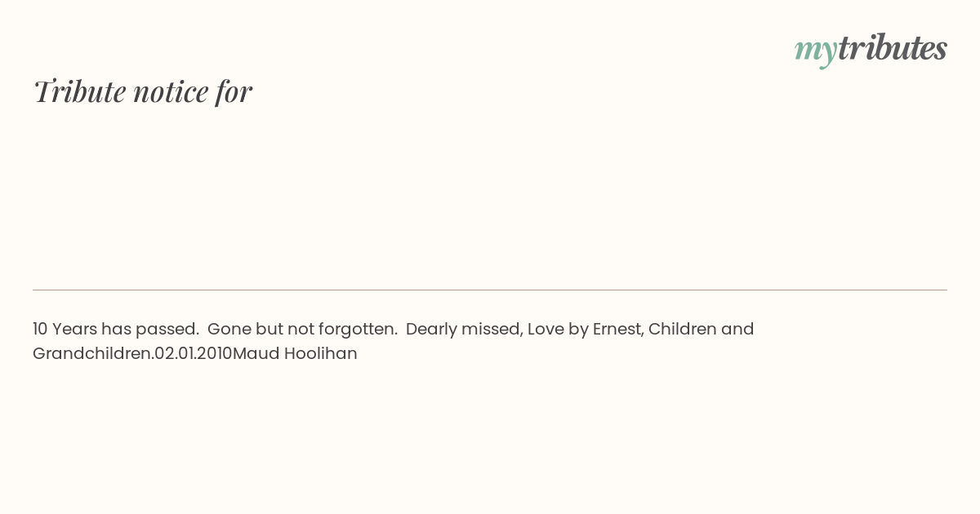Click the phrase "10 Years has passed"
This screenshot has width=980, height=514.
114,329
